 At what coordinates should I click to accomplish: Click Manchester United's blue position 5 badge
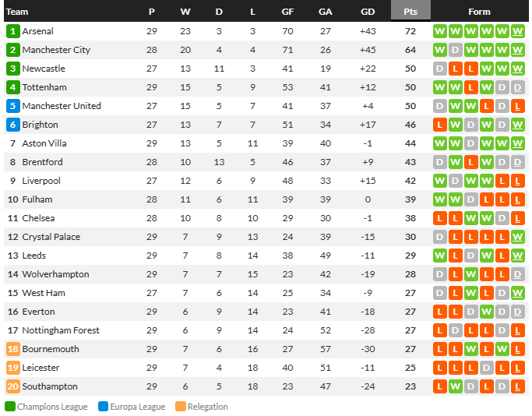(13, 106)
